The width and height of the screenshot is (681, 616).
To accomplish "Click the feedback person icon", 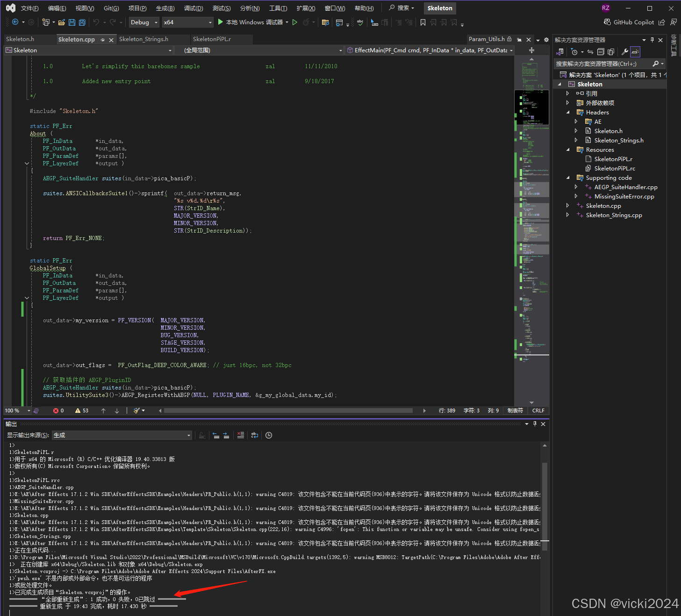I will coord(674,22).
